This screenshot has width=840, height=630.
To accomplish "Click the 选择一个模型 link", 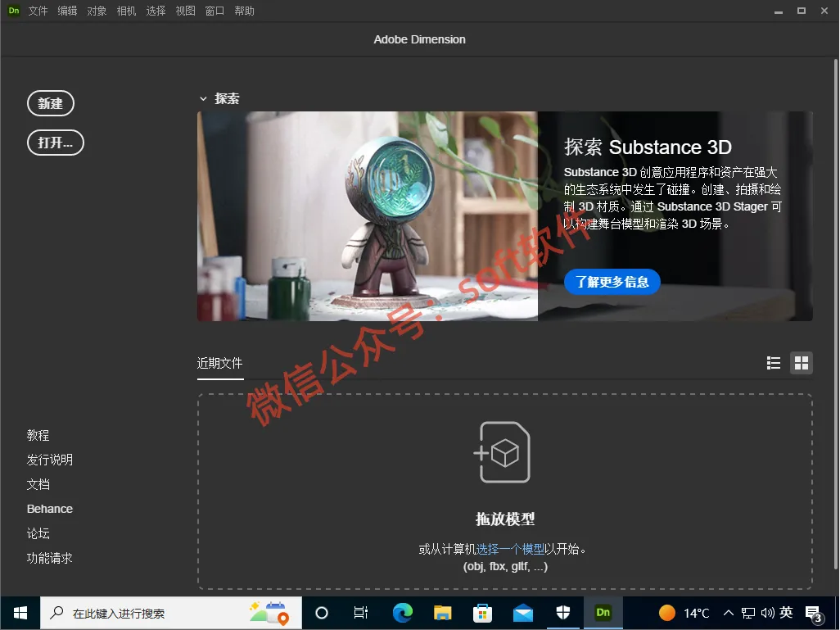I will point(510,549).
